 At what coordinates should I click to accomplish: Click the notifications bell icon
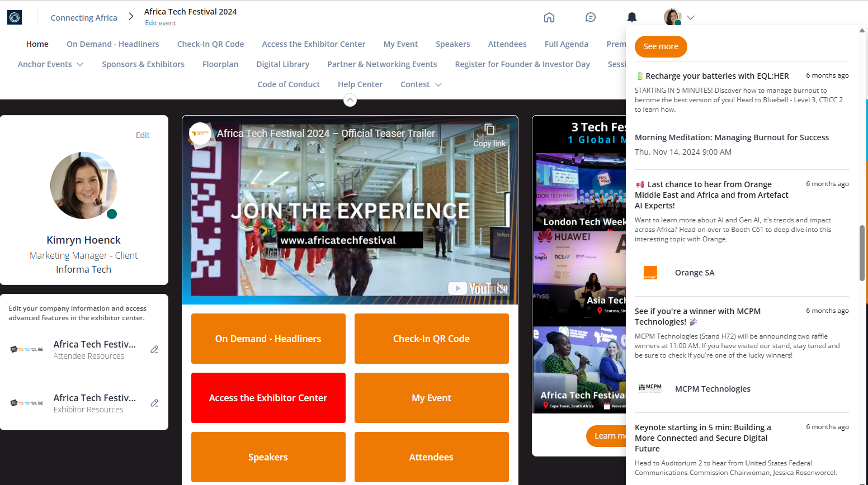click(x=631, y=17)
